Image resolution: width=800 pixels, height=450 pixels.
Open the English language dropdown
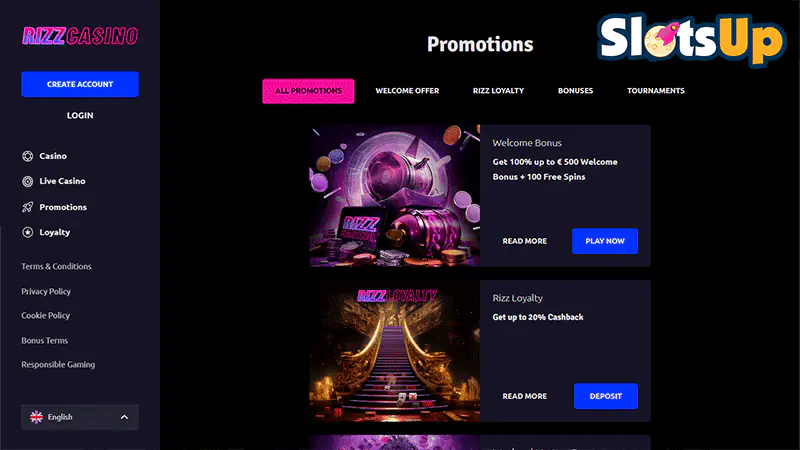point(80,417)
